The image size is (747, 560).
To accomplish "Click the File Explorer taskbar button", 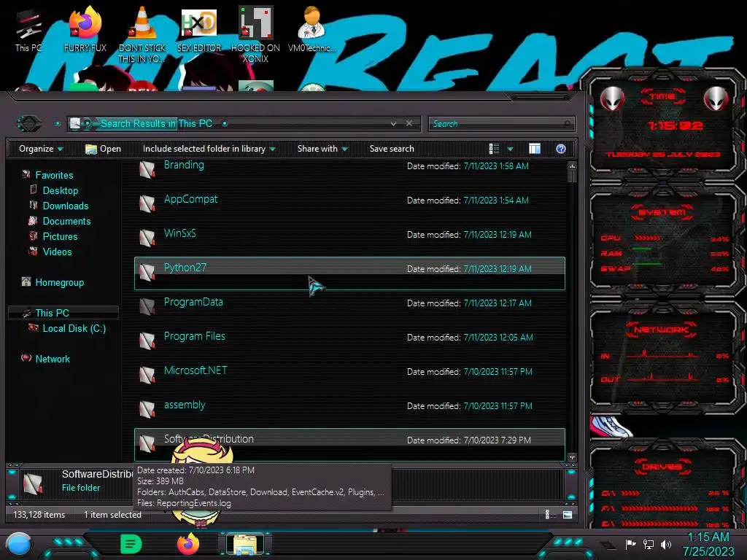I will click(245, 545).
